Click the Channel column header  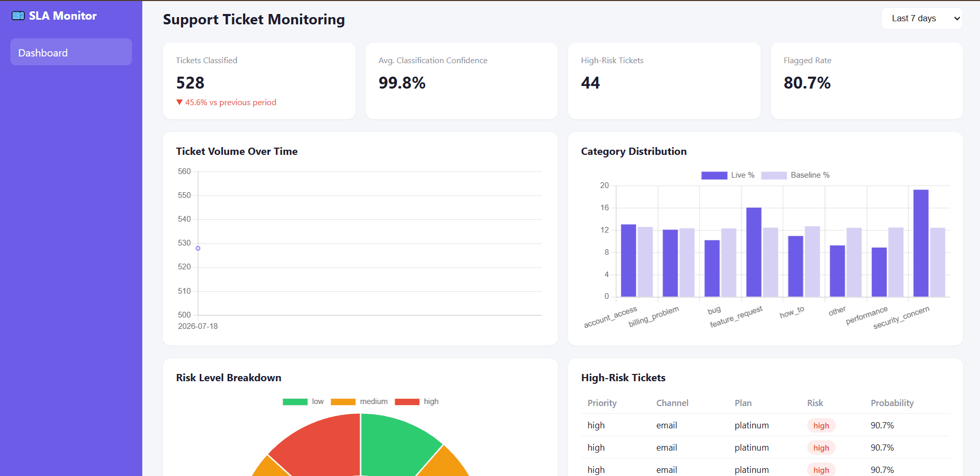click(672, 403)
